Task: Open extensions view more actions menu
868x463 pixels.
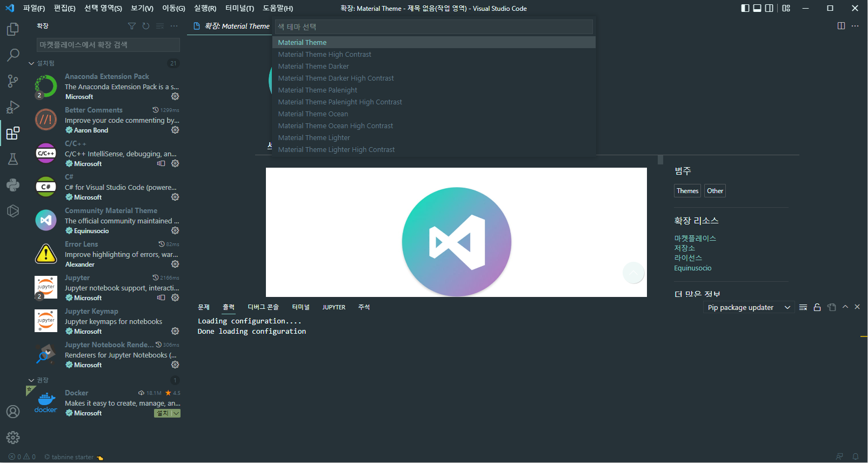Action: [174, 26]
